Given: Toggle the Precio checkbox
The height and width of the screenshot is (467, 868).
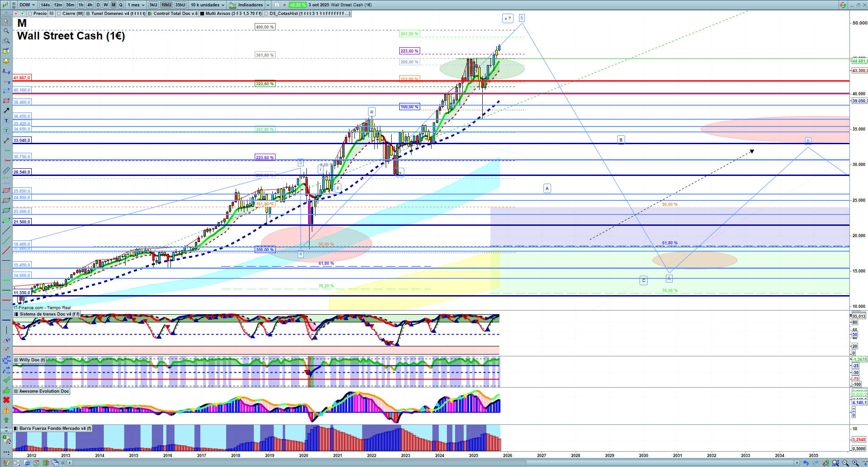Looking at the screenshot, I should [30, 14].
